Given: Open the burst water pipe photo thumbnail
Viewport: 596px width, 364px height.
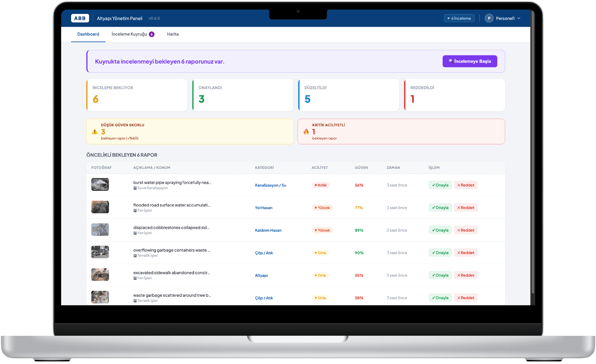Looking at the screenshot, I should tap(100, 184).
